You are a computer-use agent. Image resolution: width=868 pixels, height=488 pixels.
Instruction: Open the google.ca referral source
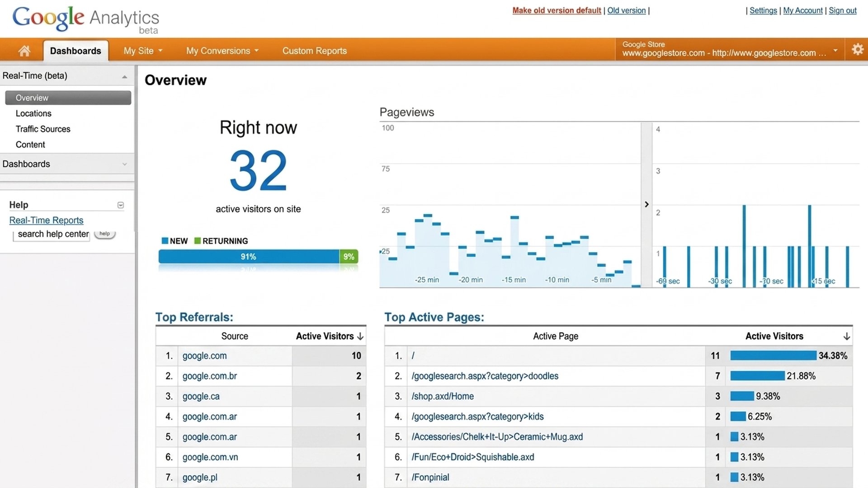[x=201, y=397]
